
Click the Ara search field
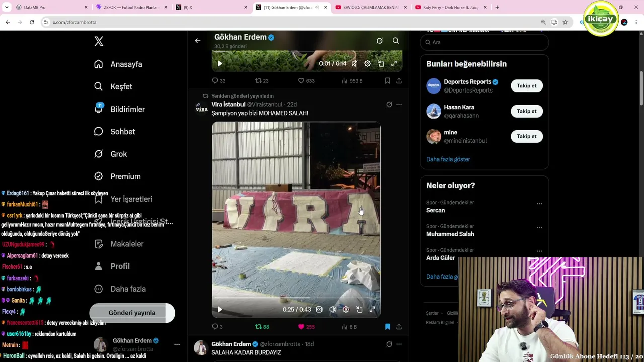[484, 42]
